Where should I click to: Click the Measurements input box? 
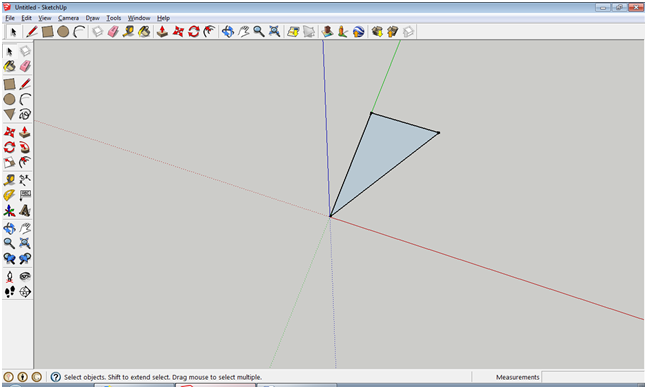tap(593, 377)
